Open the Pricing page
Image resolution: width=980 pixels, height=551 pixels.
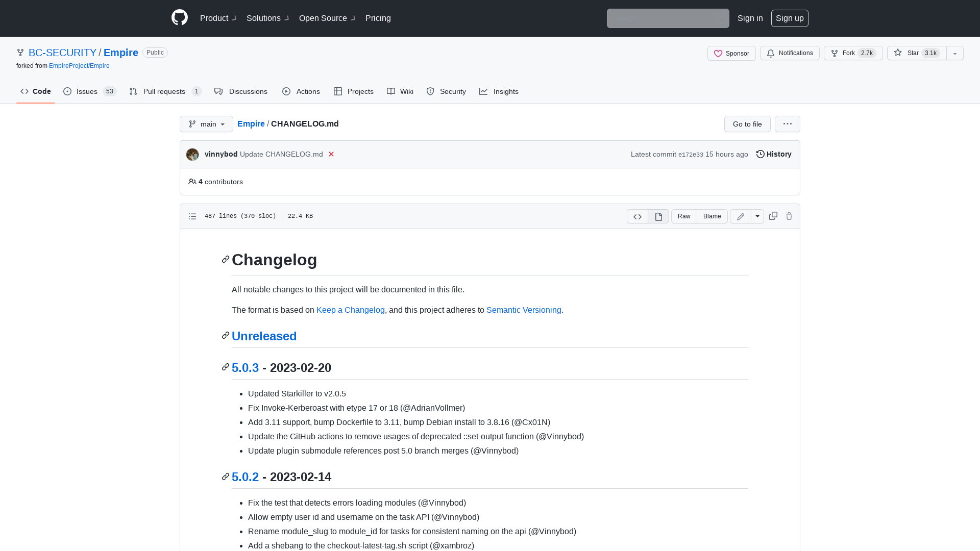[x=378, y=18]
